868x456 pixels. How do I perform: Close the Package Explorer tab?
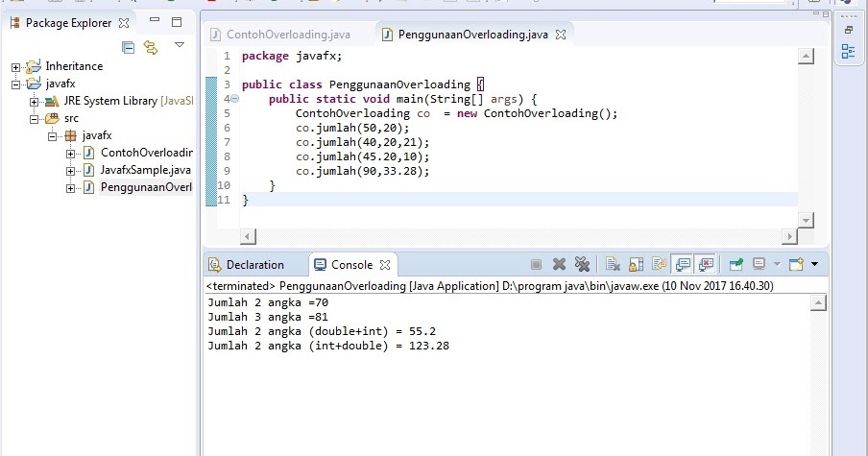click(x=124, y=23)
